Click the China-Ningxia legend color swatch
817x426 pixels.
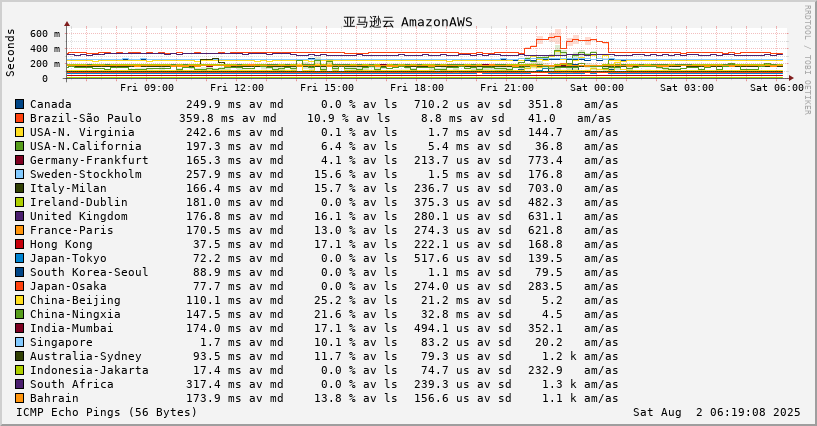(20, 314)
